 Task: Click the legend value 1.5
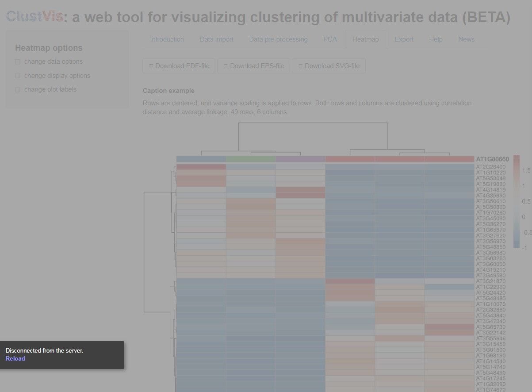[x=526, y=170]
